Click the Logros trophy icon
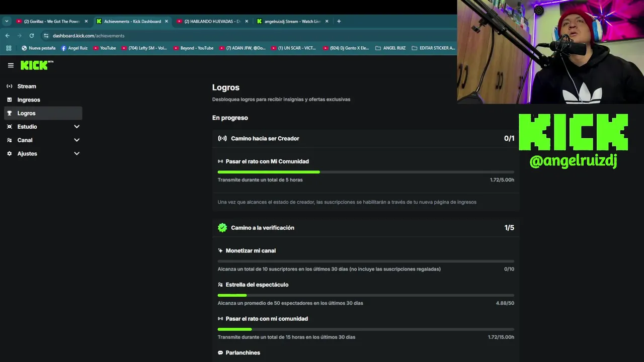 pyautogui.click(x=10, y=113)
